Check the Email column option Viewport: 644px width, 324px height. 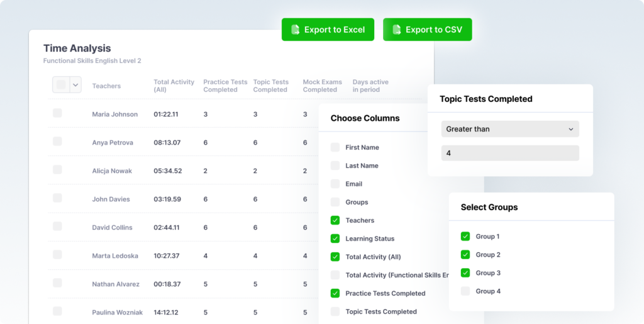tap(335, 184)
